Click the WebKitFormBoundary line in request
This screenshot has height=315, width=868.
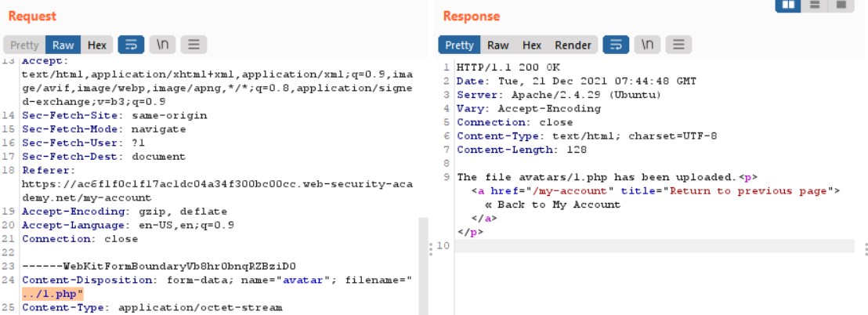pyautogui.click(x=159, y=266)
